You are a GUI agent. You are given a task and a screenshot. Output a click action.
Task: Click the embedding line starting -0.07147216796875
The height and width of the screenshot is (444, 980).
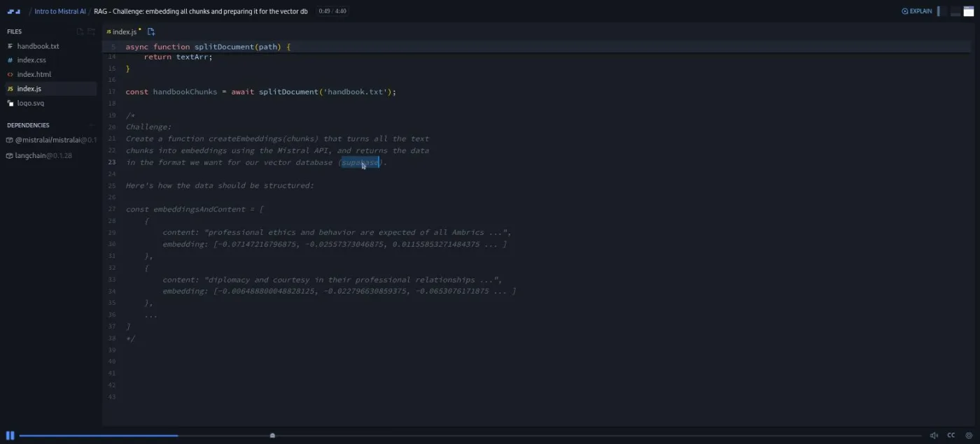tap(335, 244)
